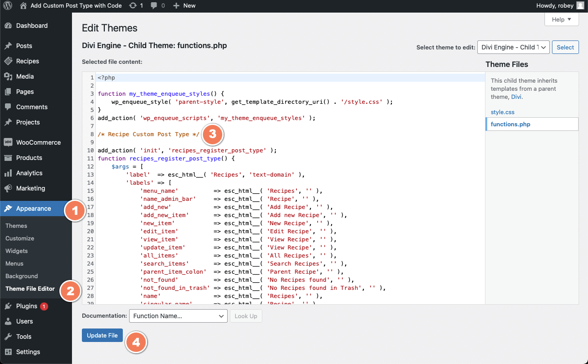Open Theme File Editor submenu item
The width and height of the screenshot is (588, 364).
(x=30, y=289)
